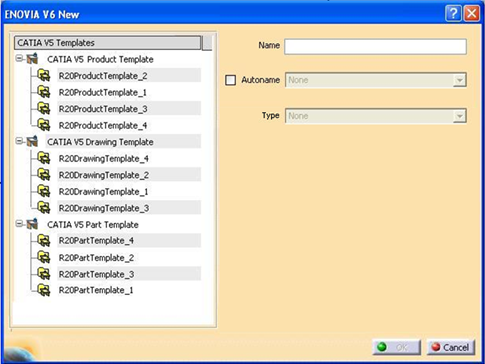Click the OK button
This screenshot has height=364, width=485.
pyautogui.click(x=397, y=347)
